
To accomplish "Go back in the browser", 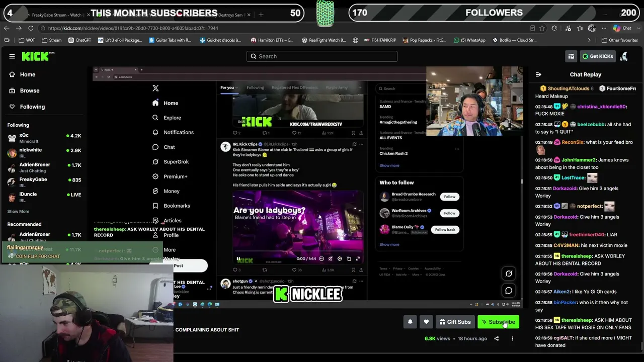I will (x=7, y=28).
